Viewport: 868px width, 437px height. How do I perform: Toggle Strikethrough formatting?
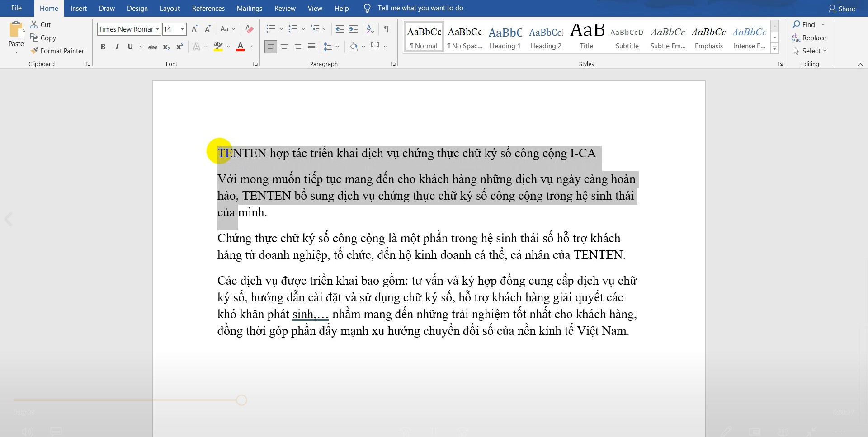[x=153, y=47]
